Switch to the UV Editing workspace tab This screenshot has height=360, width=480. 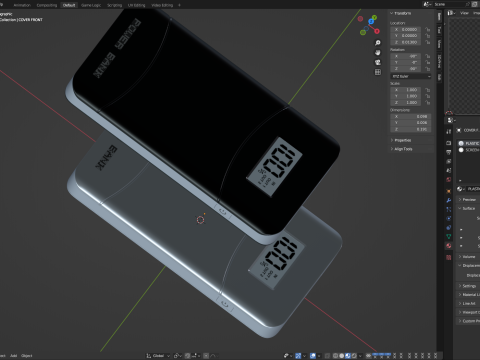click(x=137, y=5)
